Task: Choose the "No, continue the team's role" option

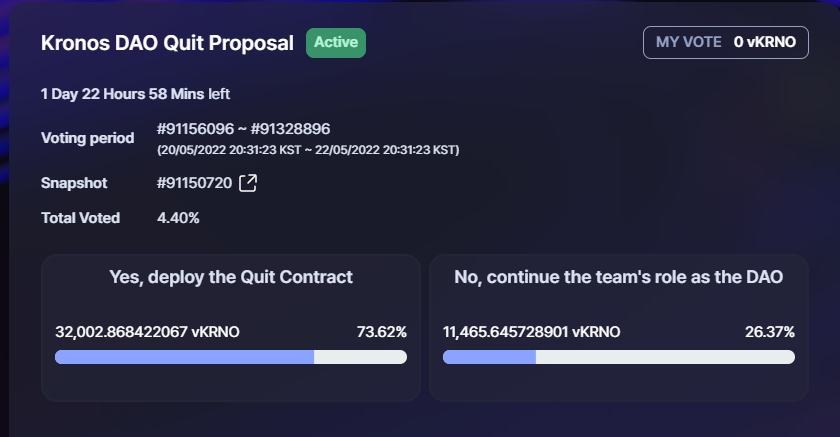Action: [x=618, y=277]
